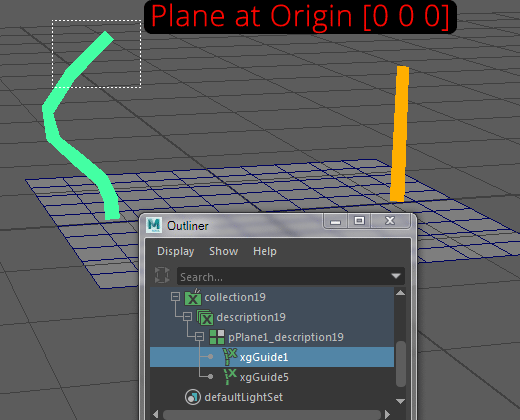Collapse the description19 node
This screenshot has height=420, width=520.
[188, 317]
